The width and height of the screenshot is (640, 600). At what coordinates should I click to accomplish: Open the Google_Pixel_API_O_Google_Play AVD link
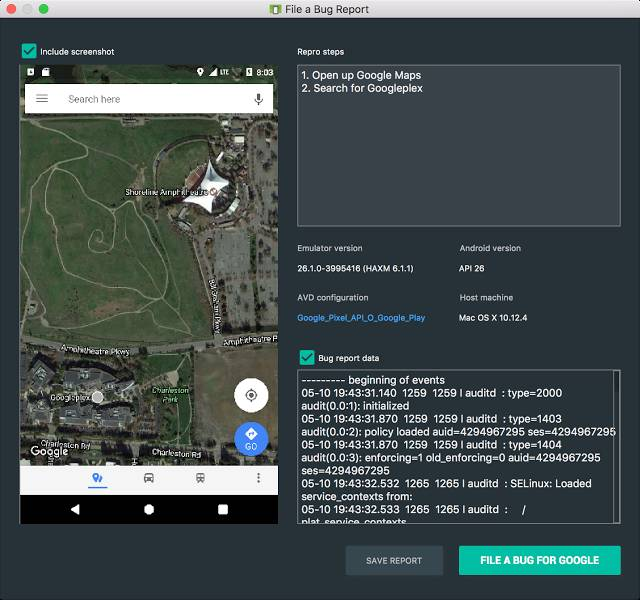[x=361, y=318]
